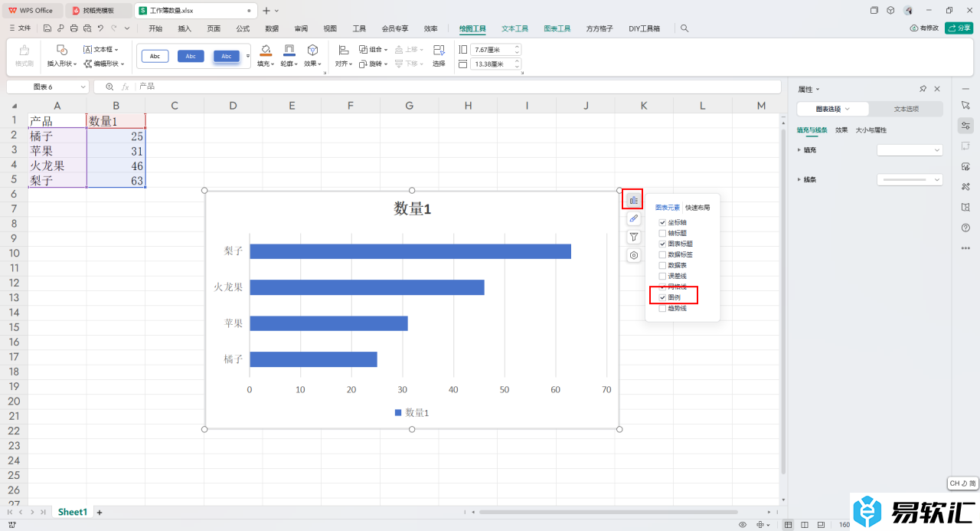
Task: Toggle the 网格线 checkbox
Action: (x=662, y=287)
